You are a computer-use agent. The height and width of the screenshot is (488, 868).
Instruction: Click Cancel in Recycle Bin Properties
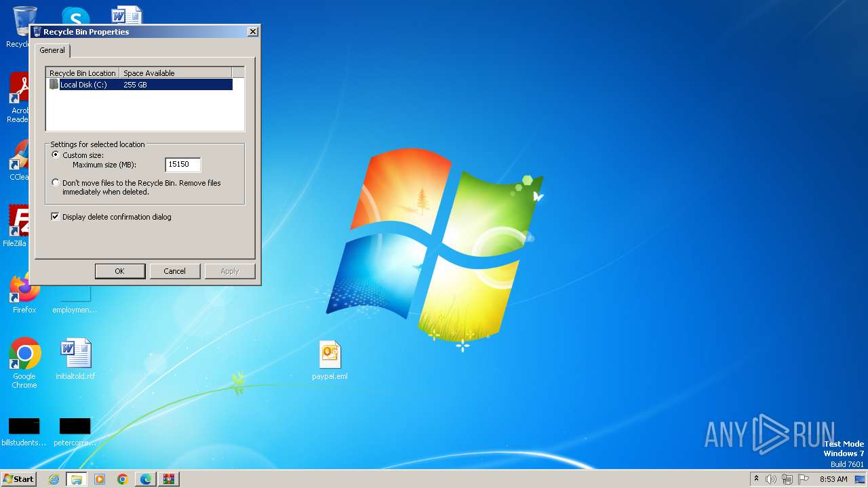(x=174, y=271)
